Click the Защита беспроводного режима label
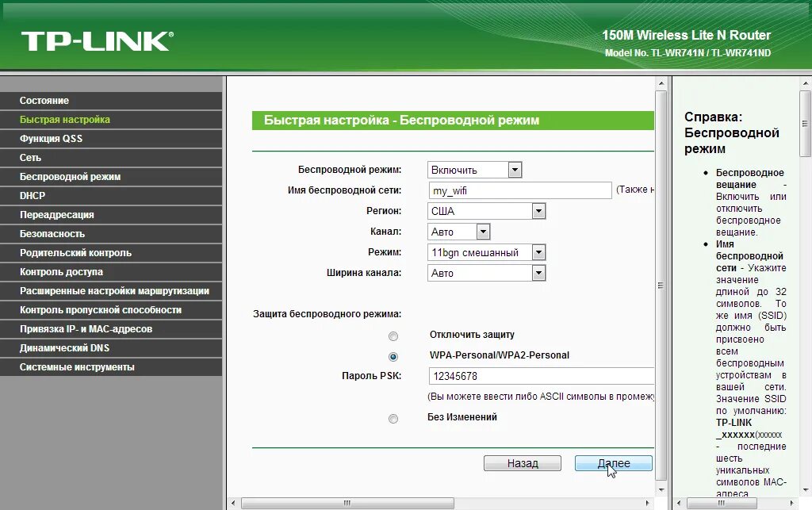This screenshot has height=510, width=812. (x=327, y=314)
